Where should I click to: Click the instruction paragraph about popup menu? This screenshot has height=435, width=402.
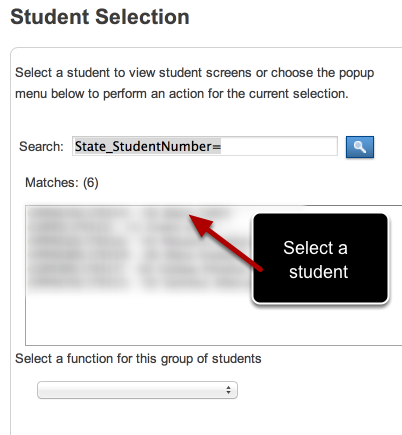click(x=195, y=83)
